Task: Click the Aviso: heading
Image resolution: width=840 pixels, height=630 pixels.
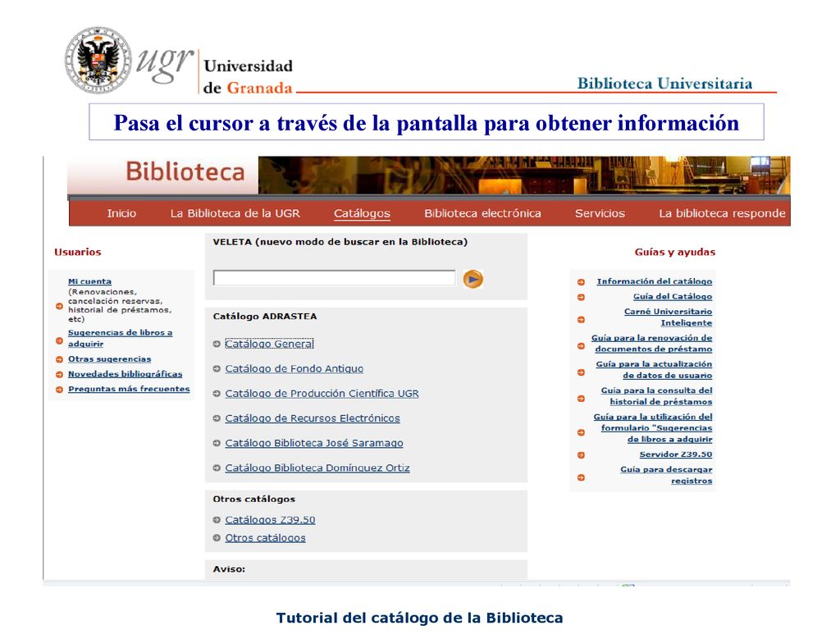Action: (x=229, y=569)
